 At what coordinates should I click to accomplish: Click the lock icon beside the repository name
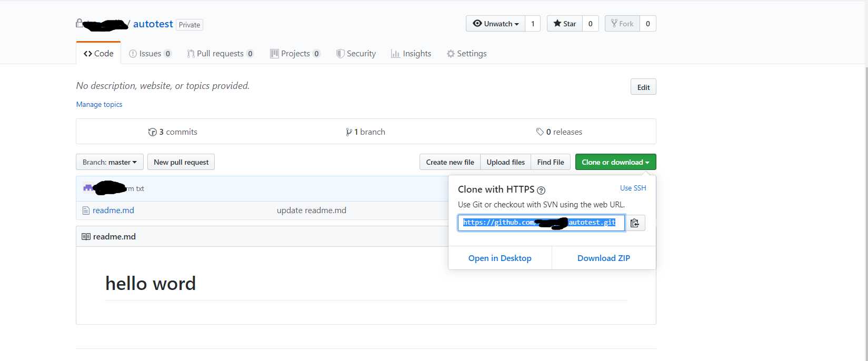coord(79,23)
